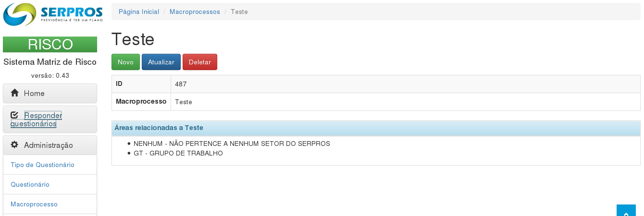Go to Página Inicial breadcrumb
The height and width of the screenshot is (216, 644).
(139, 12)
